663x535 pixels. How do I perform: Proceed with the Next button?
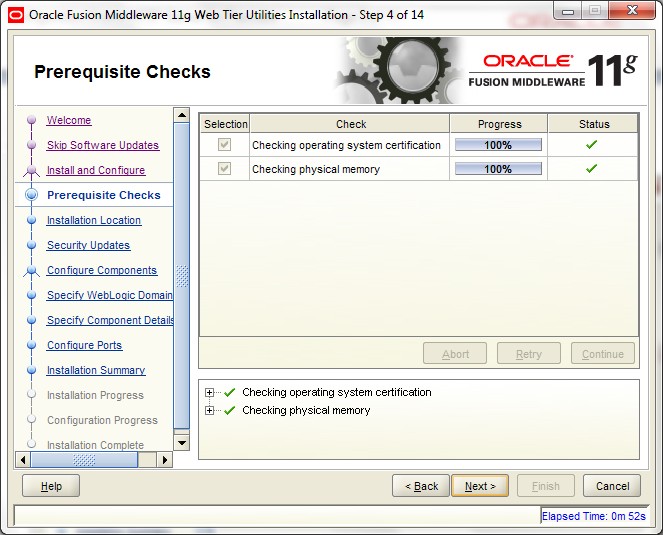coord(480,486)
